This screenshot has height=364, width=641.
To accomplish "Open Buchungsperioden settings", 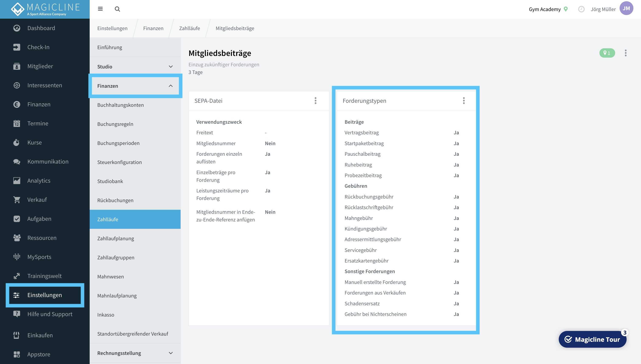I will (135, 143).
